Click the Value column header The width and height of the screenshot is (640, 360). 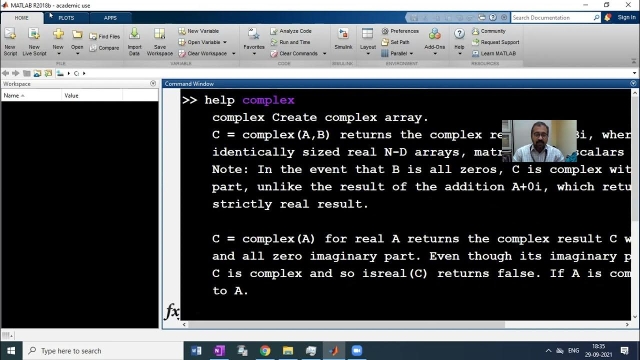click(92, 96)
